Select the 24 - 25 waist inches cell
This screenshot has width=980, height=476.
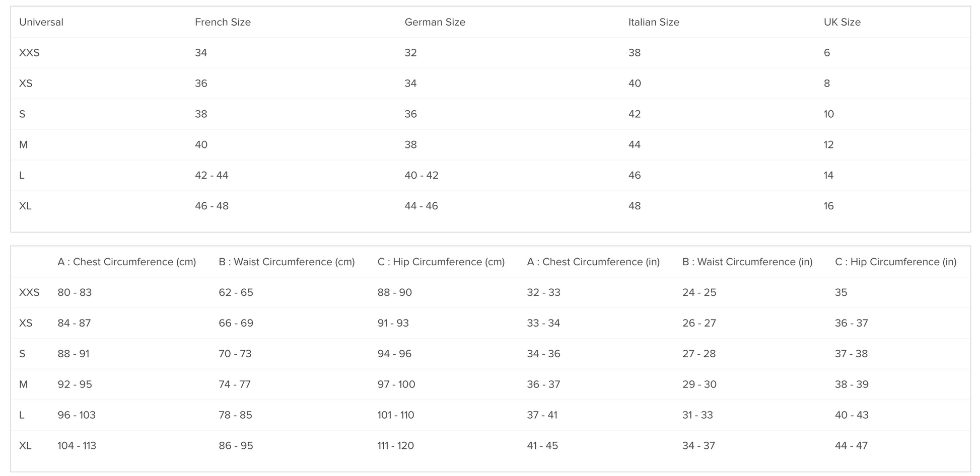click(698, 292)
